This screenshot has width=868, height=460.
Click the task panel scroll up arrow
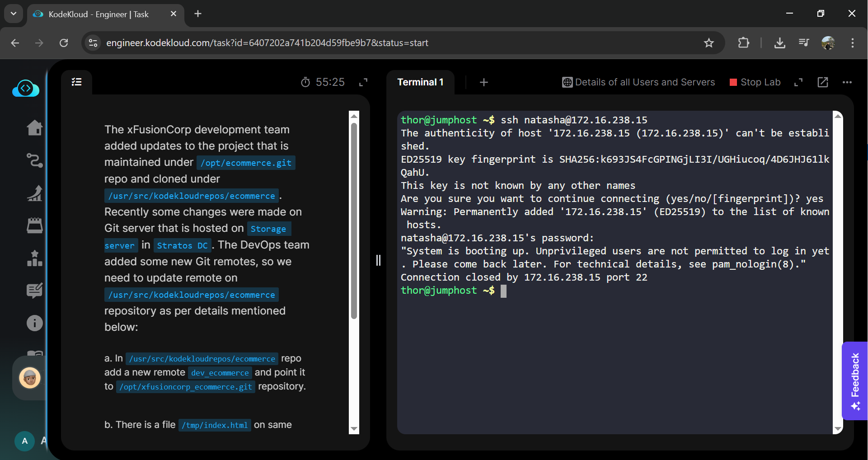354,116
